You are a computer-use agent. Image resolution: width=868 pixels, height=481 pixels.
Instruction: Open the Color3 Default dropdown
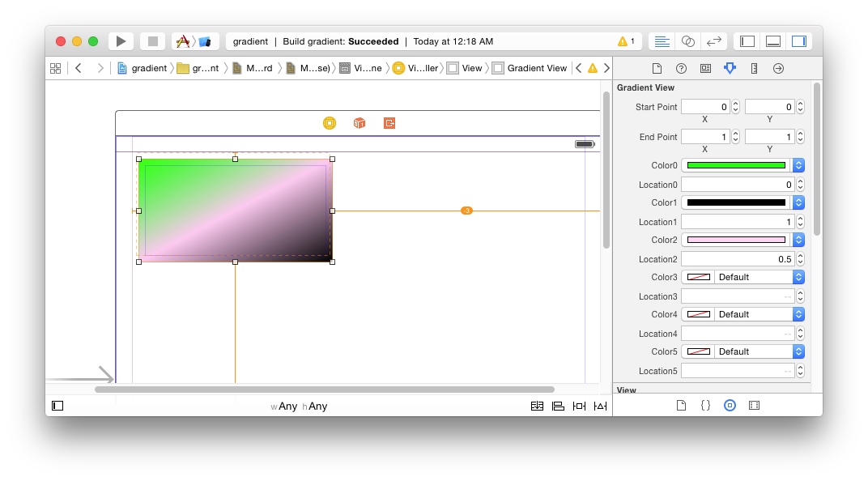coord(759,277)
